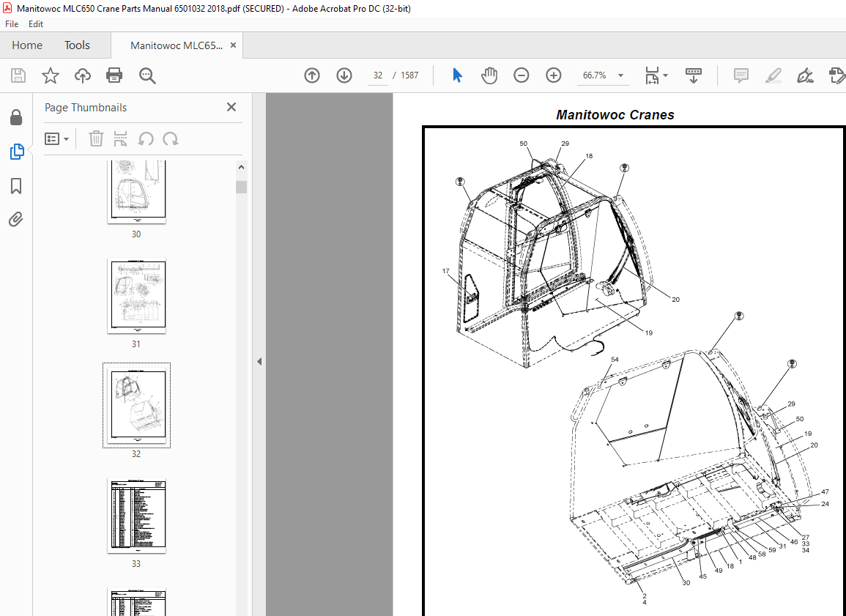Viewport: 846px width, 616px height.
Task: Open the zoom percentage dropdown
Action: point(620,75)
